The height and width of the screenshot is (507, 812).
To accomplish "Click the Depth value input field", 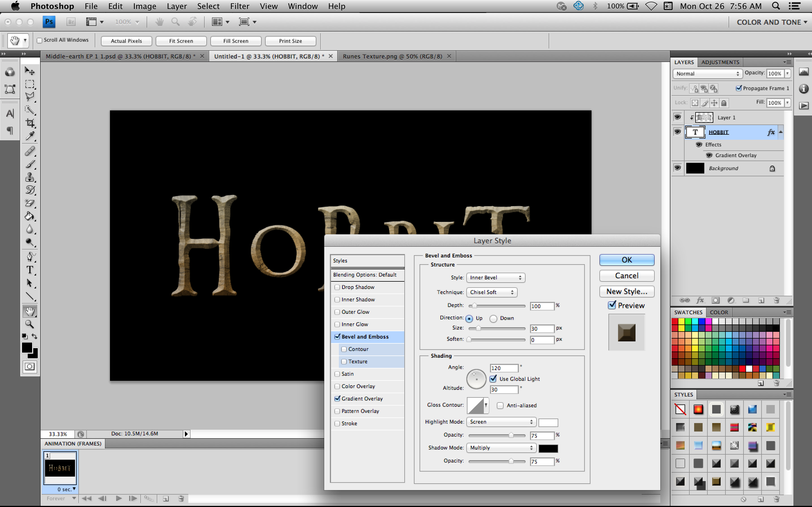I will [x=541, y=306].
